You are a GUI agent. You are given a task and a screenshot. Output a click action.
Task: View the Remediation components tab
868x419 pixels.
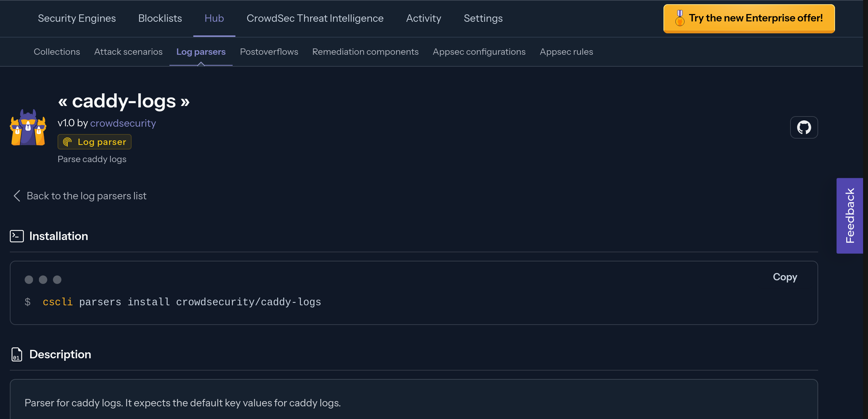pos(365,52)
